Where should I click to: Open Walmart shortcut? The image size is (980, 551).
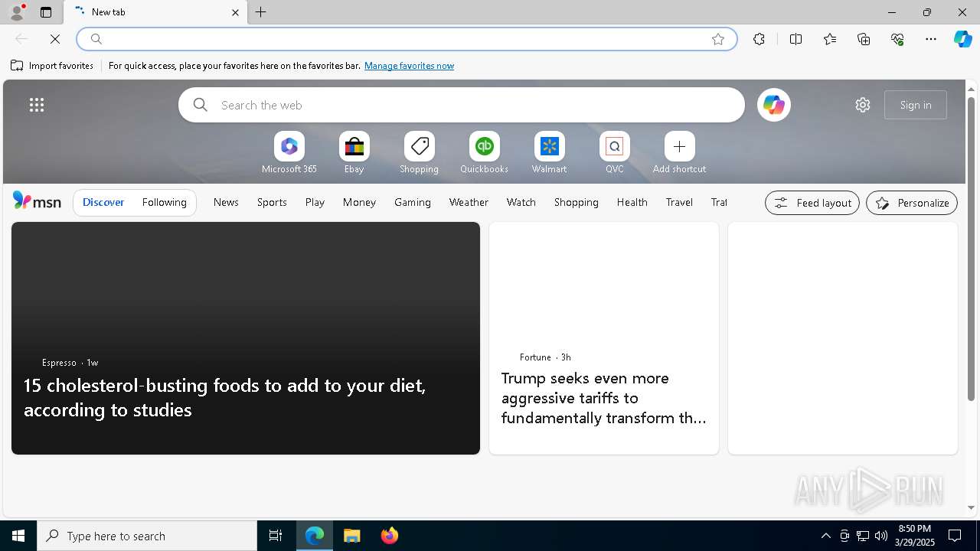(x=550, y=153)
